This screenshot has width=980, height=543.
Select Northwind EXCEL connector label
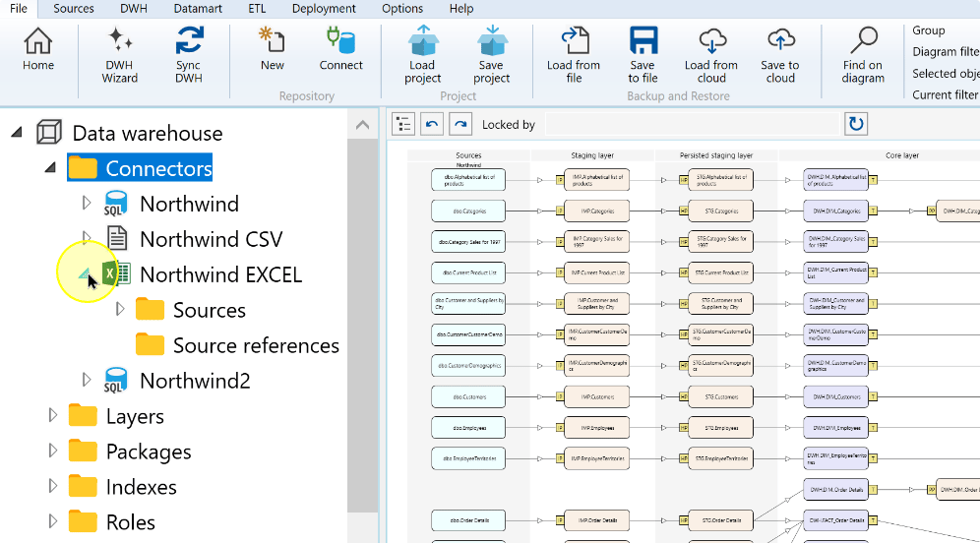(x=220, y=274)
